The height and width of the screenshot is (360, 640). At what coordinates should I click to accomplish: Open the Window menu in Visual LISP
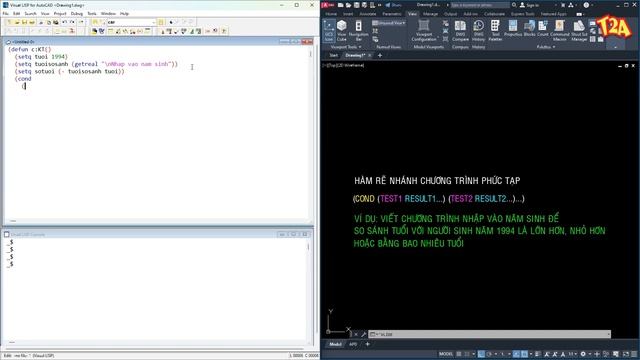pyautogui.click(x=108, y=13)
